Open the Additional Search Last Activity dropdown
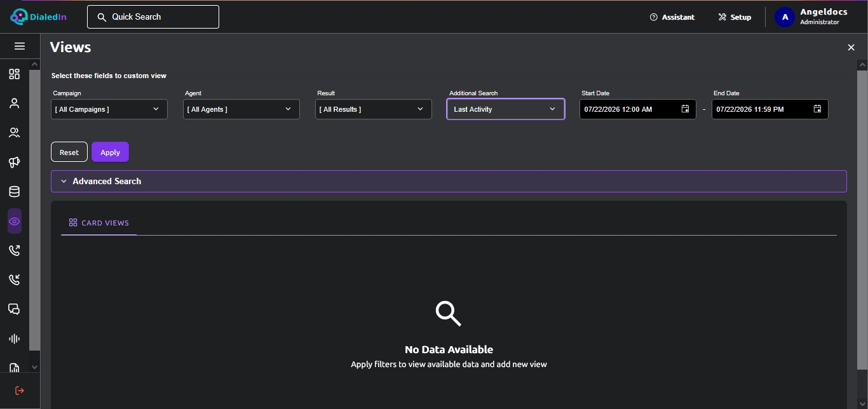The height and width of the screenshot is (409, 868). point(506,109)
